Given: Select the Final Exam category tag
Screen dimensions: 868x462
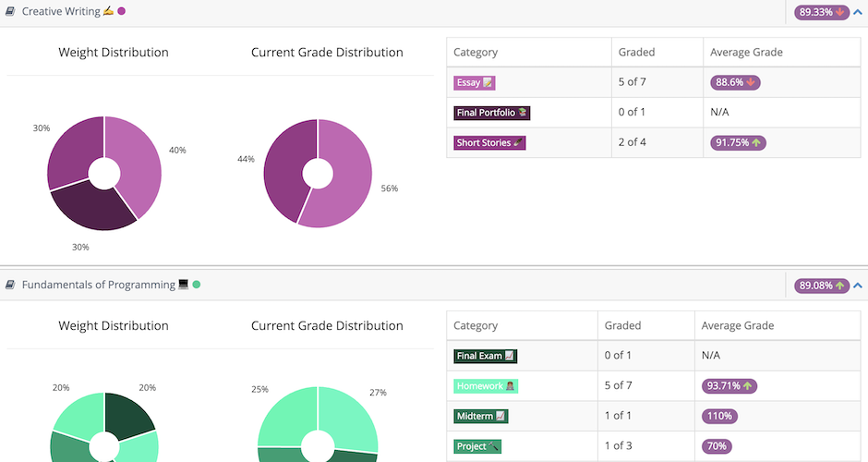Looking at the screenshot, I should pos(485,356).
